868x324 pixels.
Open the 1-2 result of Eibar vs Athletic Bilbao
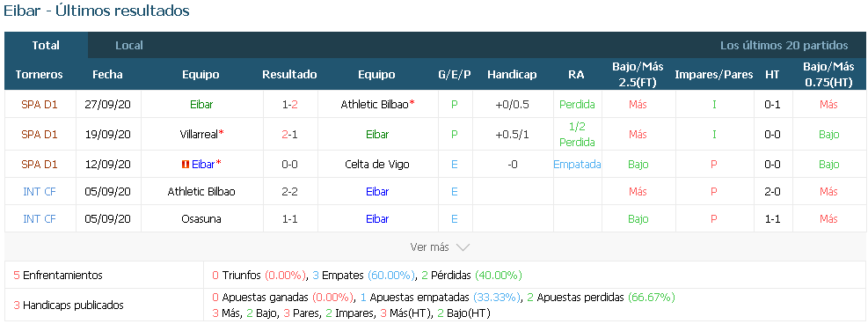289,104
